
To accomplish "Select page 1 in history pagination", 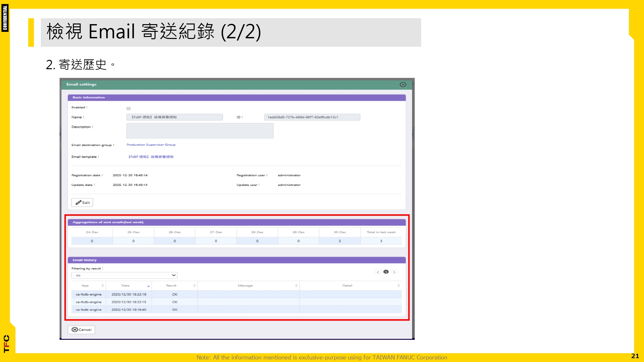I will tap(386, 272).
